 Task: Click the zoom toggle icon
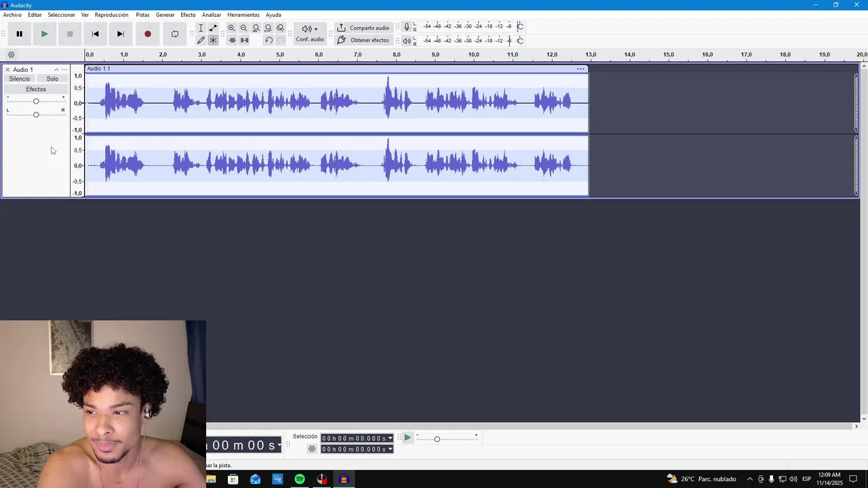pos(280,28)
